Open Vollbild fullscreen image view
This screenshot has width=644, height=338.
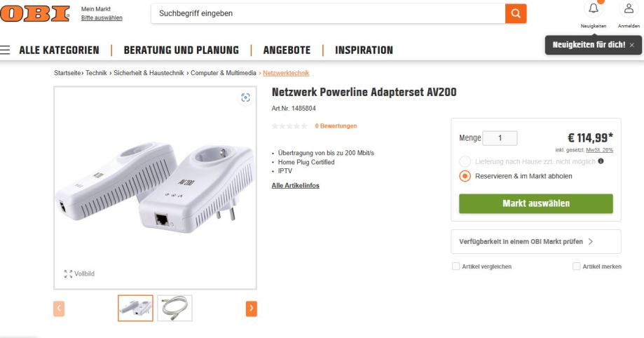tap(80, 273)
